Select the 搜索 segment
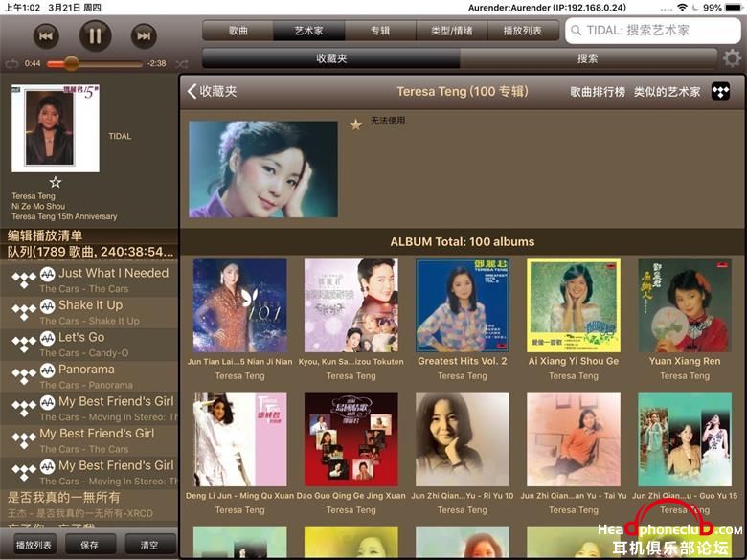 click(x=588, y=58)
